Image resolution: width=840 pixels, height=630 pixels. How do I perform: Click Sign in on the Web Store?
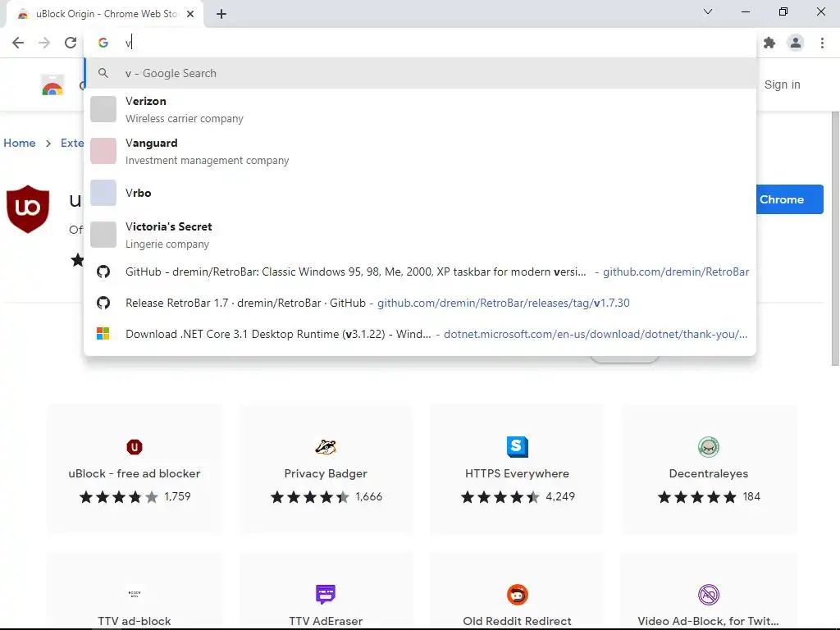coord(782,84)
